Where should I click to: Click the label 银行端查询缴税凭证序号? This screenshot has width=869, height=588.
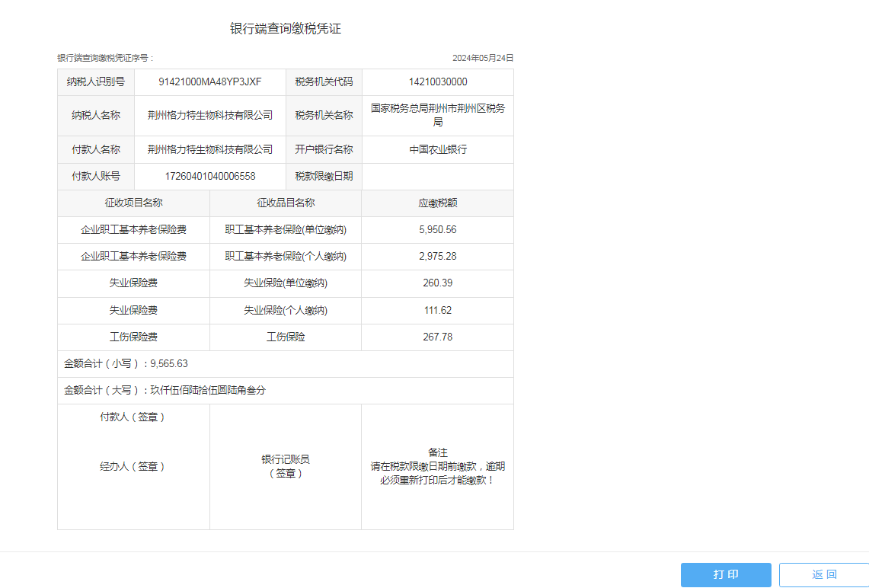pyautogui.click(x=104, y=58)
